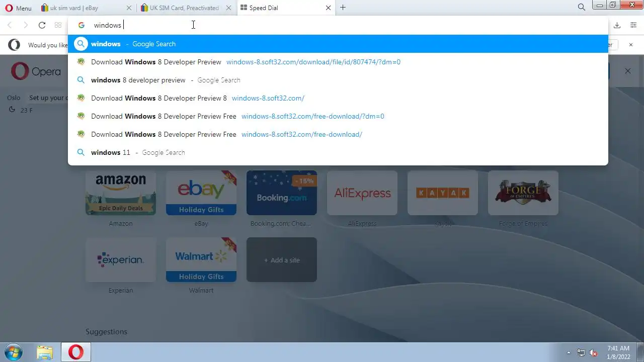Click magnifier icon beside windows 8 developer preview

pos(81,80)
